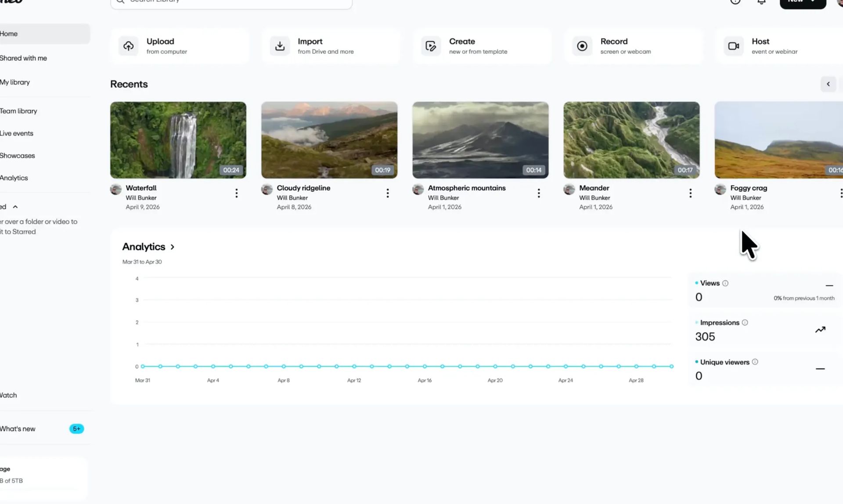Click the info icon next to Views

click(x=725, y=283)
